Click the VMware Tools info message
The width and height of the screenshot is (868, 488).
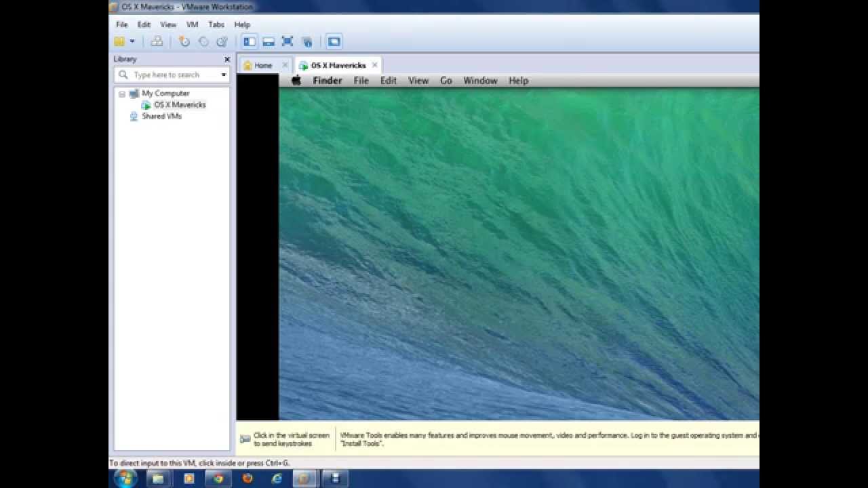[549, 439]
